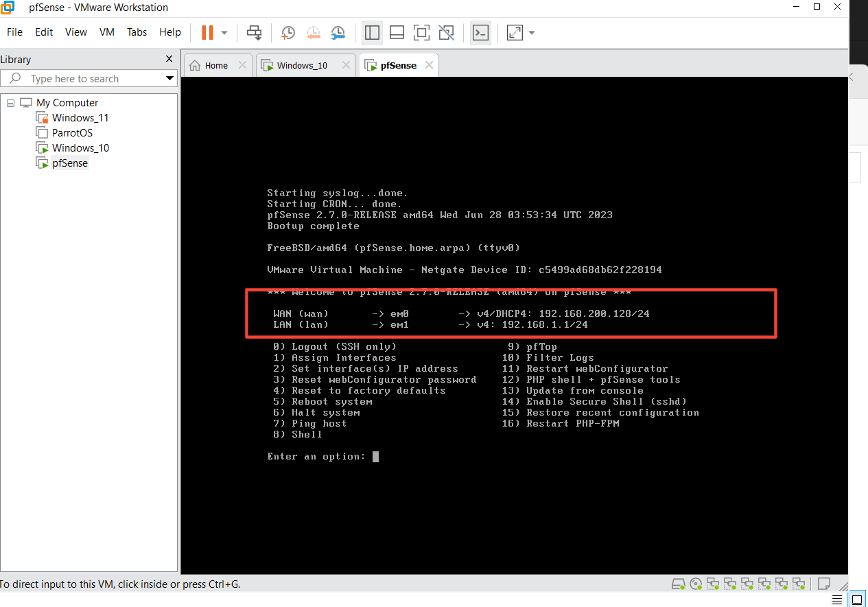The image size is (868, 607).
Task: Select the Windows_11 VM in the library
Action: tap(80, 118)
